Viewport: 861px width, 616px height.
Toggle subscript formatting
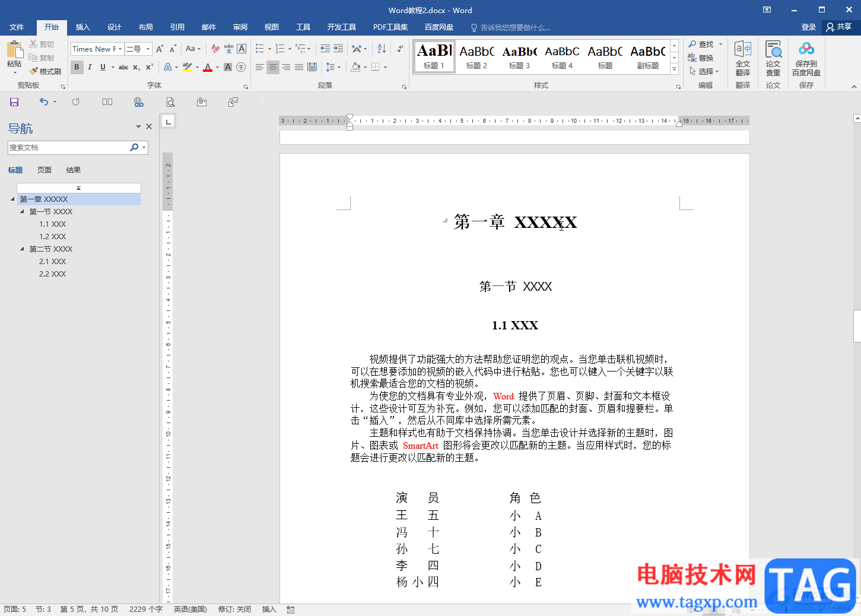(136, 67)
